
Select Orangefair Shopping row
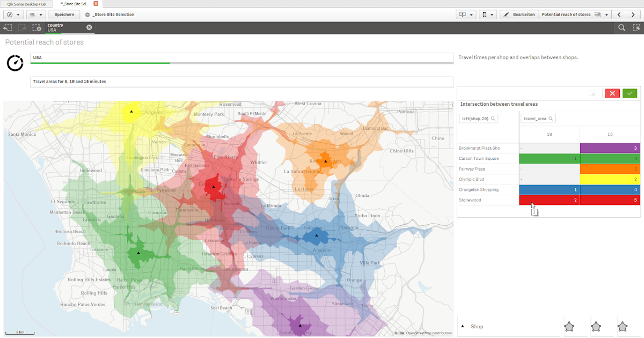point(488,189)
